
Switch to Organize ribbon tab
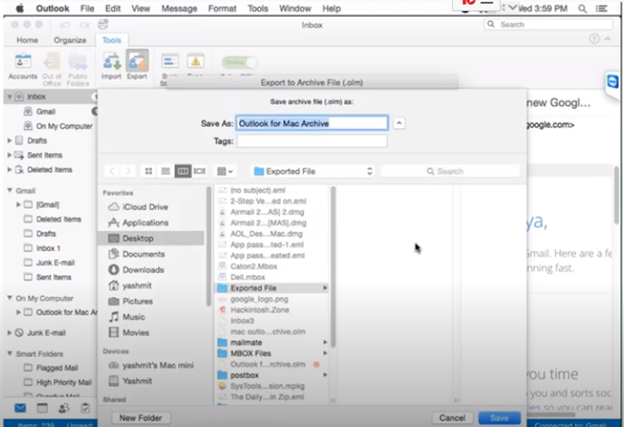70,40
